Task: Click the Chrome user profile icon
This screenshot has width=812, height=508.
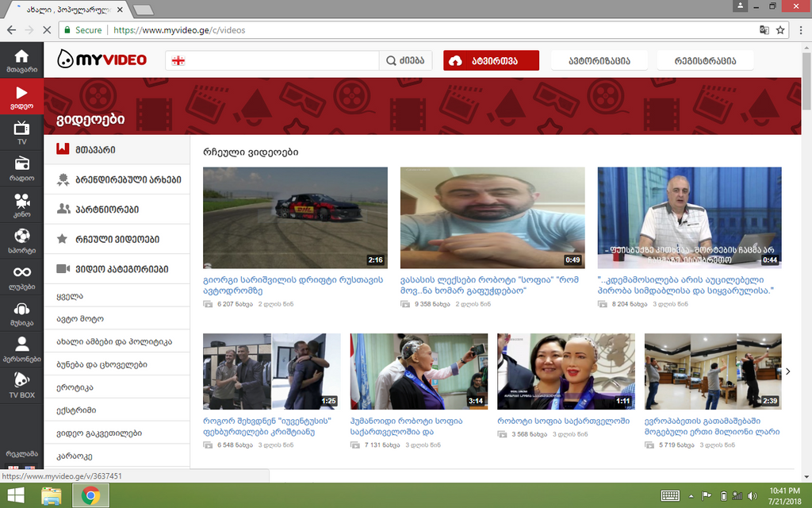Action: click(x=740, y=6)
